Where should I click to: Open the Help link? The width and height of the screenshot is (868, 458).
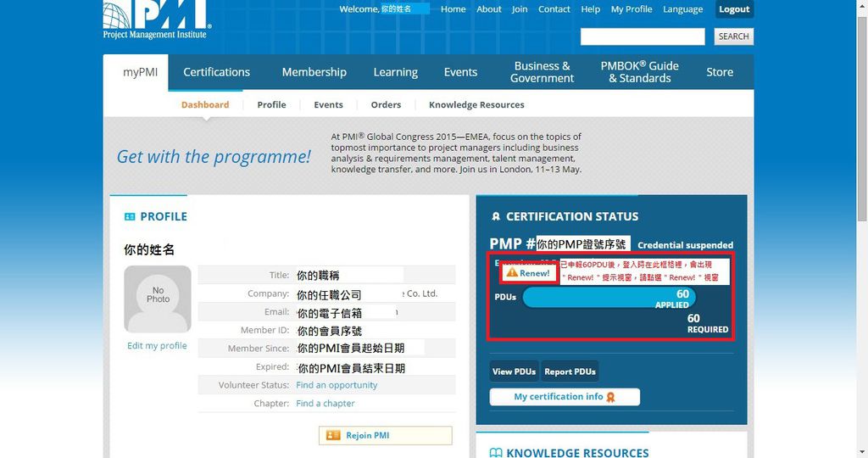click(590, 9)
